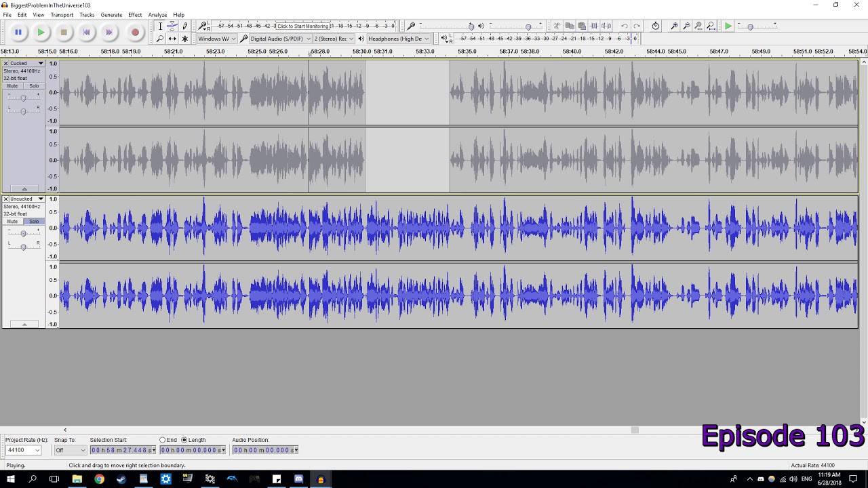Viewport: 868px width, 488px height.
Task: Close the Cucked track with X
Action: [6, 64]
